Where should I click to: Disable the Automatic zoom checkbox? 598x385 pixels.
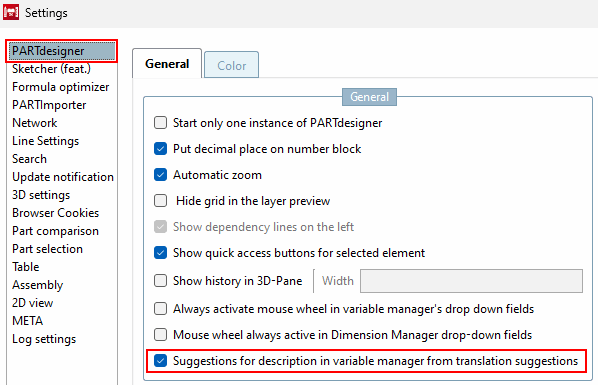point(161,175)
